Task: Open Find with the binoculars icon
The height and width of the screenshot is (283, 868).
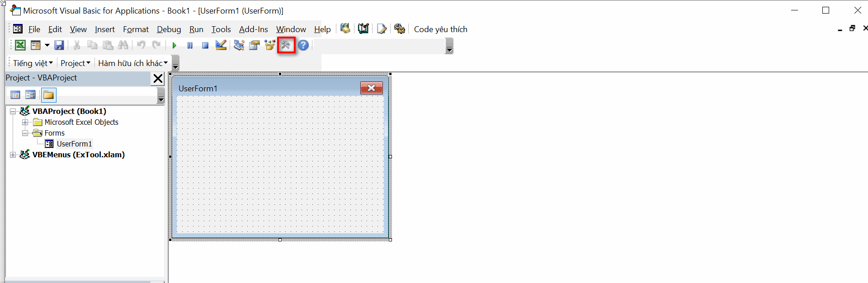Action: point(123,45)
